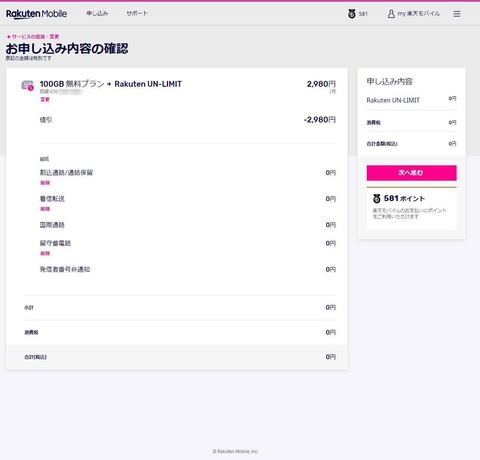Open the サポート menu
Screen dimensions: 480x460
point(137,13)
